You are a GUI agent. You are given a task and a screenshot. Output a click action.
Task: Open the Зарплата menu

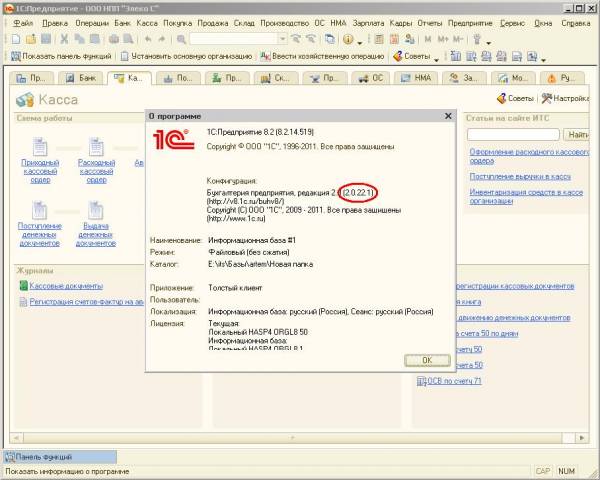368,23
